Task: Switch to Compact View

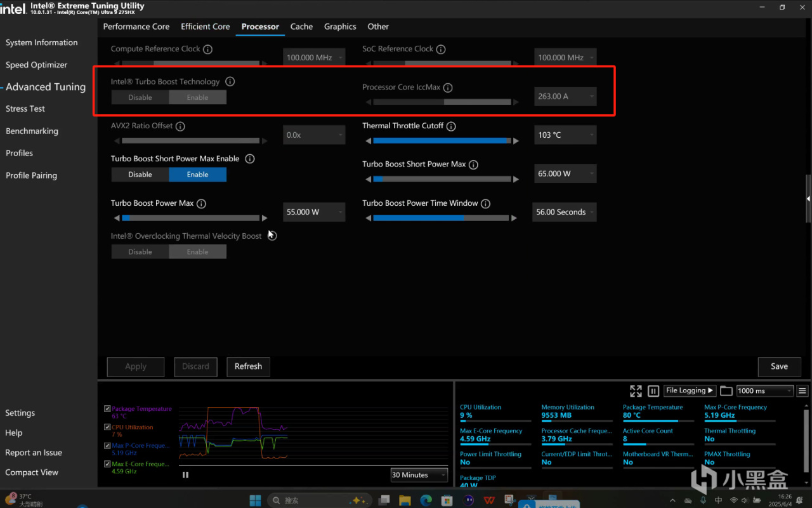Action: [32, 472]
